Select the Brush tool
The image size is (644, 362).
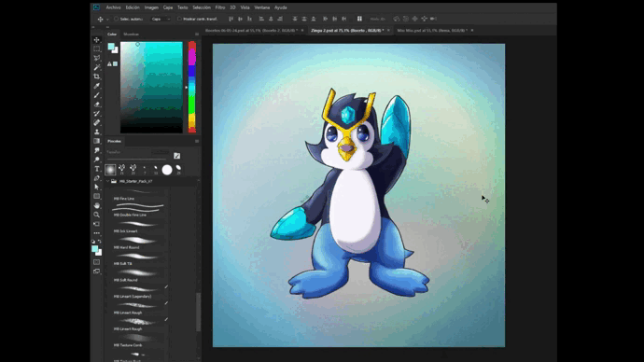tap(96, 95)
